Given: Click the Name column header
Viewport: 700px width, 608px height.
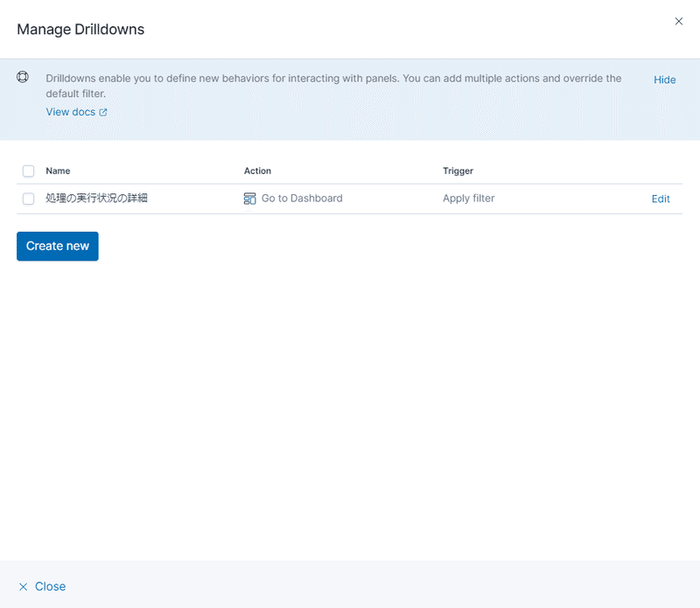Looking at the screenshot, I should 58,171.
